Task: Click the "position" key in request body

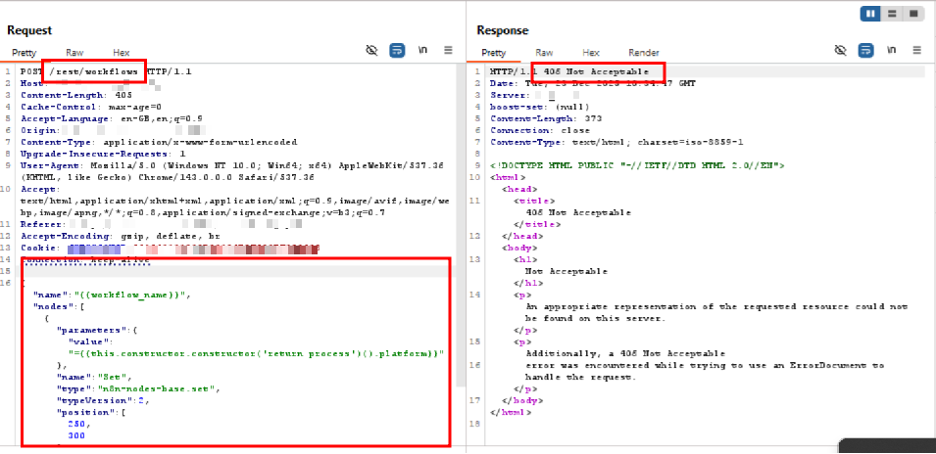Action: [x=87, y=412]
